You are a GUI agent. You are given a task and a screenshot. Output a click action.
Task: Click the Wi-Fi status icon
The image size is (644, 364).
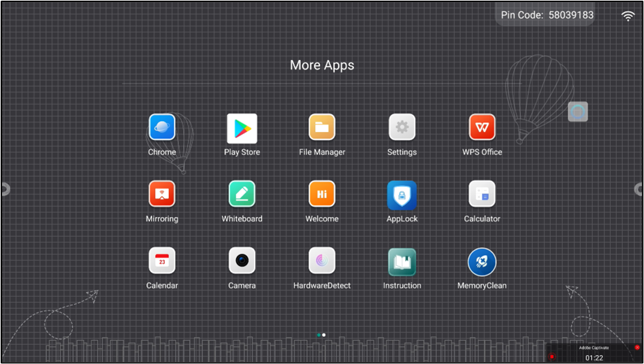click(628, 16)
